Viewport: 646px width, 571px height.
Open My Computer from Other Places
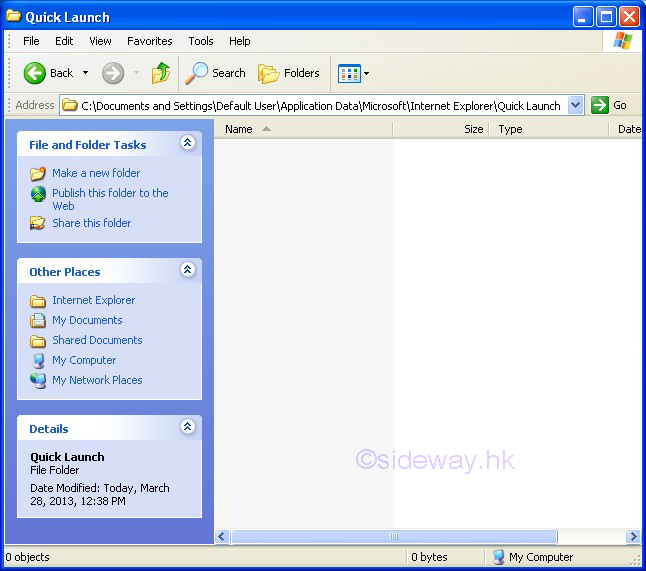point(84,360)
